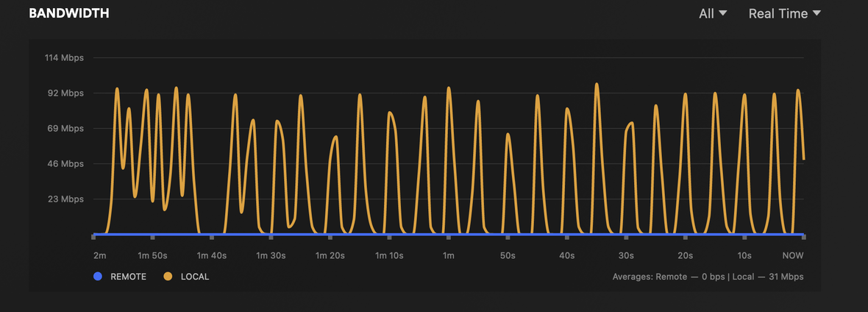Toggle the REMOTE legend blue dot
Viewport: 868px width, 312px height.
(98, 277)
